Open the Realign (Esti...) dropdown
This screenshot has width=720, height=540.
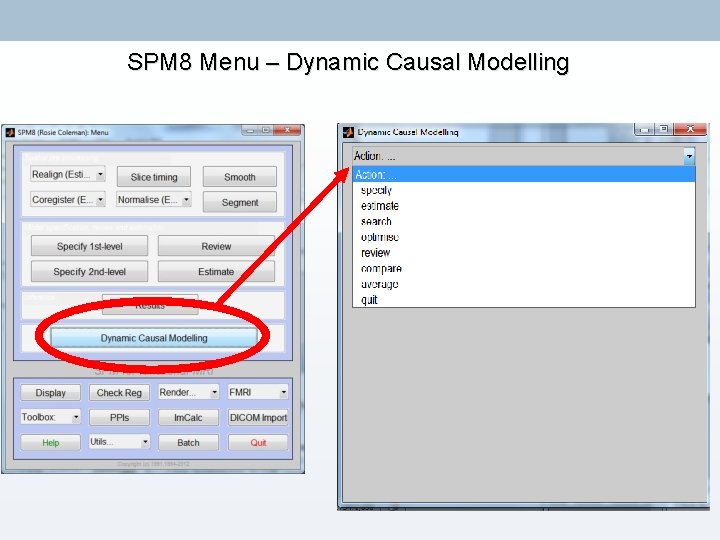pos(68,174)
